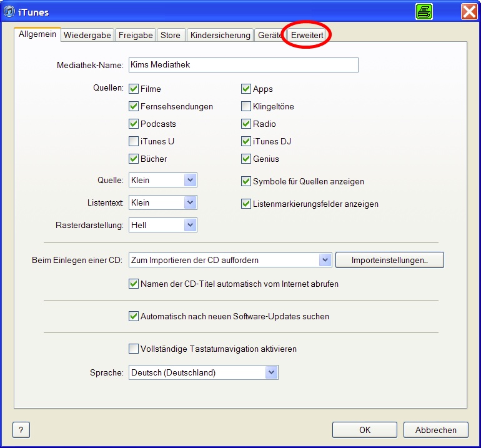This screenshot has width=481, height=448.
Task: Open the Kindersicherung tab
Action: point(221,36)
